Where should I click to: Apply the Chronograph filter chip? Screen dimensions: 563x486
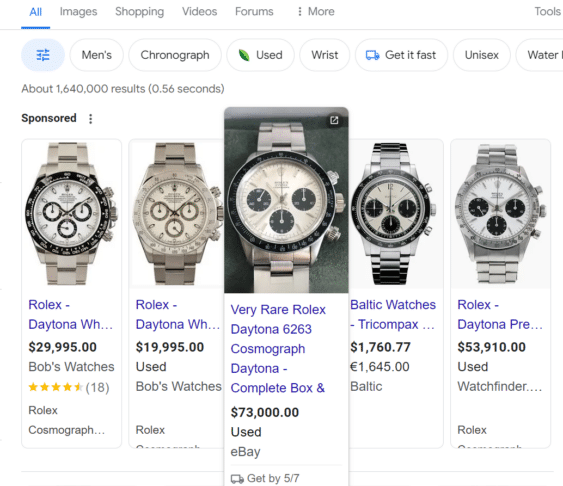[175, 55]
